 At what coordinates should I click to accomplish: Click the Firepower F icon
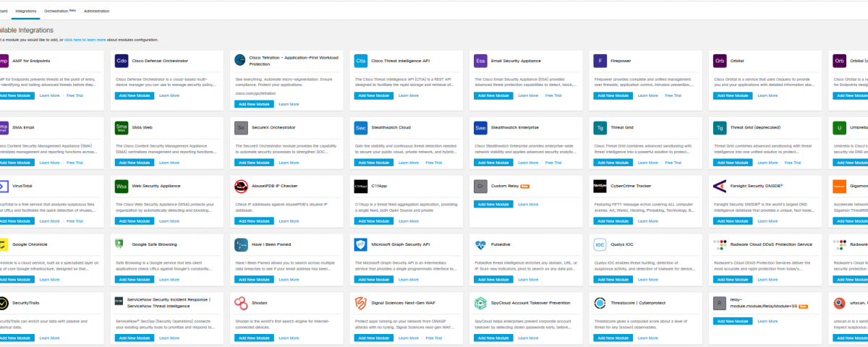tap(600, 61)
